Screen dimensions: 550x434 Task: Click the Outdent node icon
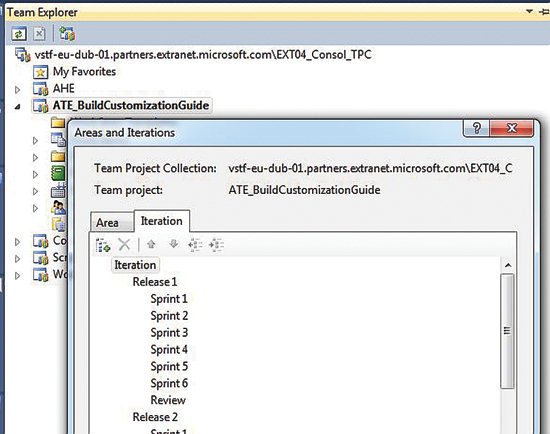coord(195,245)
